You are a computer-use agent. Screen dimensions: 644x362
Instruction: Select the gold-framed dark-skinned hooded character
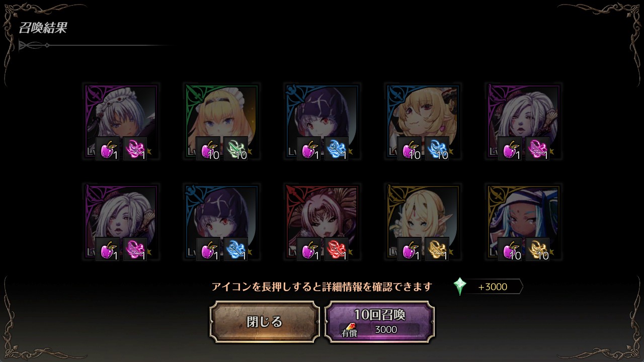coord(523,222)
